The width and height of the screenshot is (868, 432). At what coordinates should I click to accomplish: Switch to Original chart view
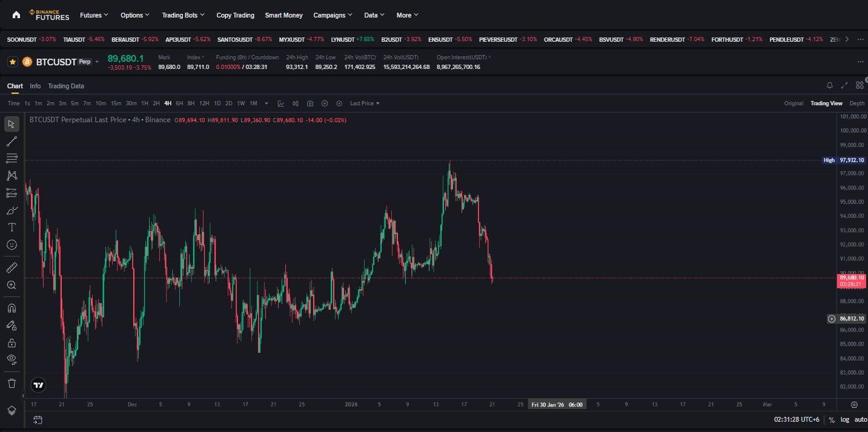click(x=793, y=103)
